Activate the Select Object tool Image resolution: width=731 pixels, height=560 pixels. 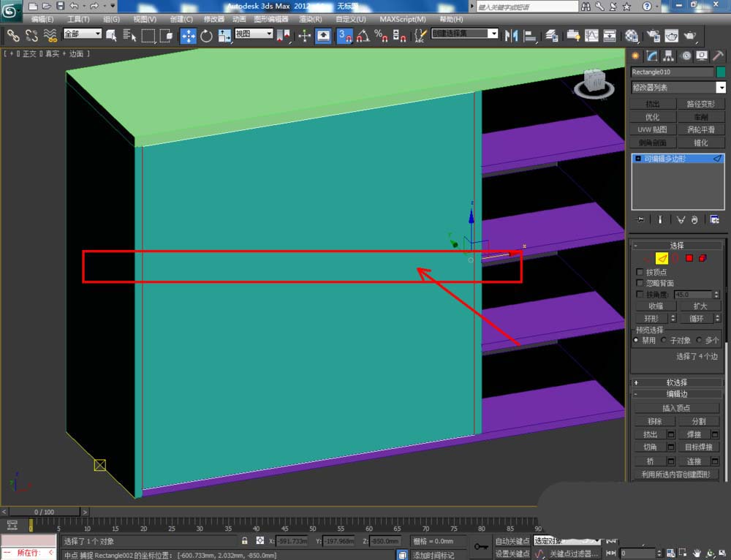point(111,35)
